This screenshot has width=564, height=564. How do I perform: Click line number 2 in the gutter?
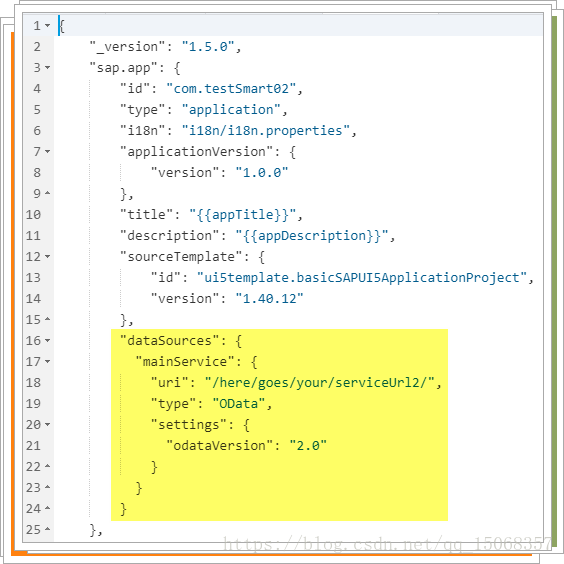click(x=37, y=47)
